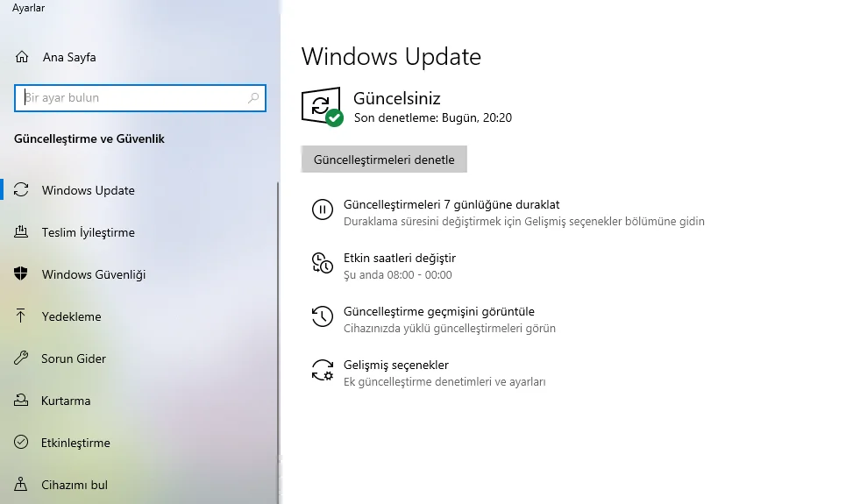The width and height of the screenshot is (846, 504).
Task: Click the Windows Güvenliği shield icon
Action: pos(22,274)
